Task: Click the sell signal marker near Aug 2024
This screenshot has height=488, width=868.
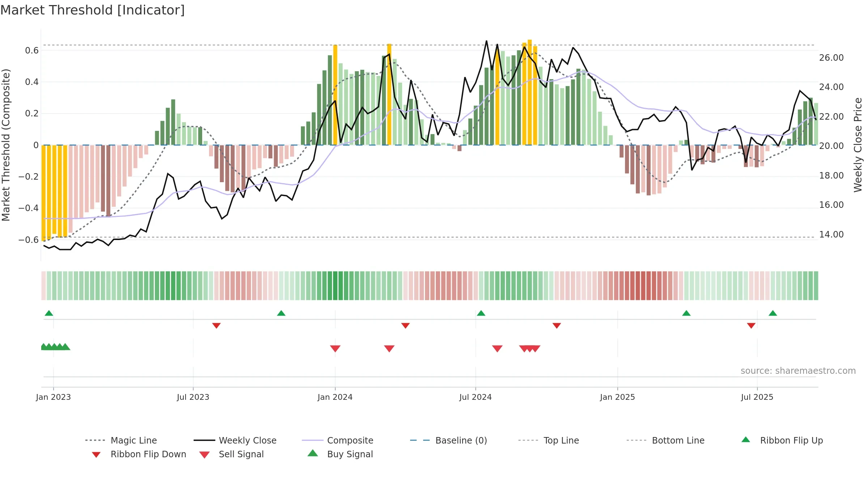Action: coord(497,348)
